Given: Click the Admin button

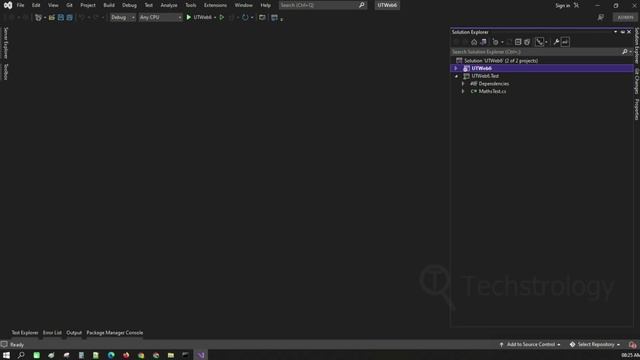Looking at the screenshot, I should [625, 18].
